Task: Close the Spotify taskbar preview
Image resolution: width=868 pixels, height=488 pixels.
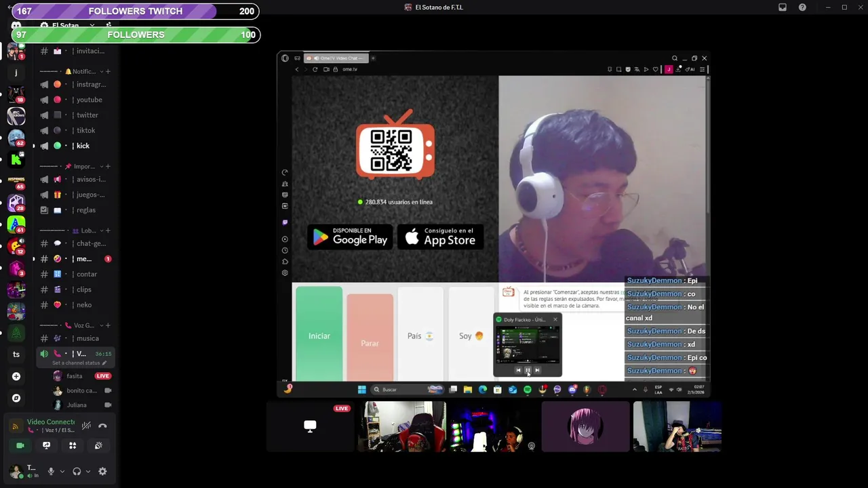Action: pos(555,319)
